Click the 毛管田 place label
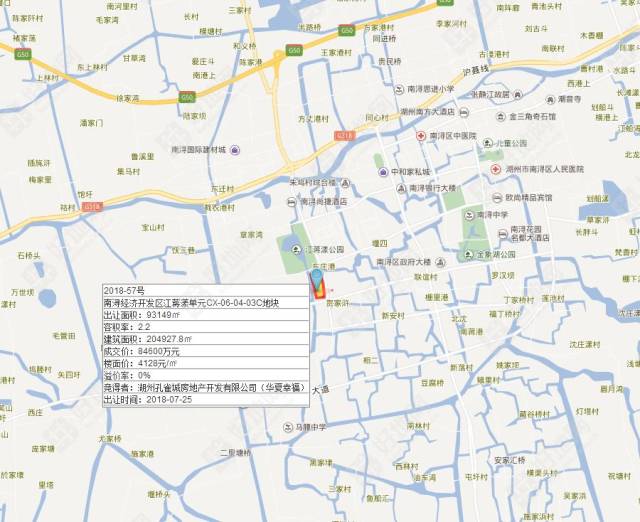 (x=64, y=336)
